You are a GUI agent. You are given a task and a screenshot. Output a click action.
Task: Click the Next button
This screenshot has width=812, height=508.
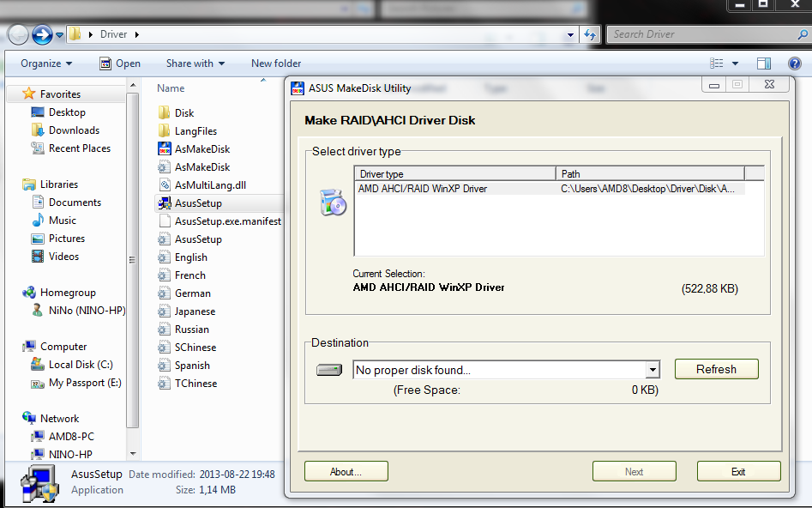pos(634,472)
